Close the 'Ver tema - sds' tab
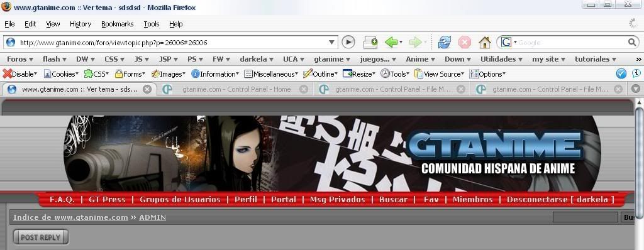The width and height of the screenshot is (644, 250). [x=147, y=89]
